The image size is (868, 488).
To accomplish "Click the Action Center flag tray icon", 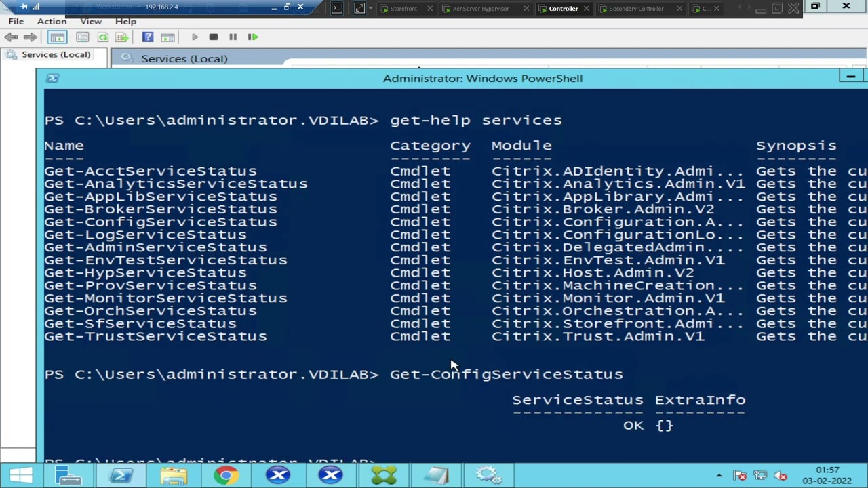I will tap(740, 476).
